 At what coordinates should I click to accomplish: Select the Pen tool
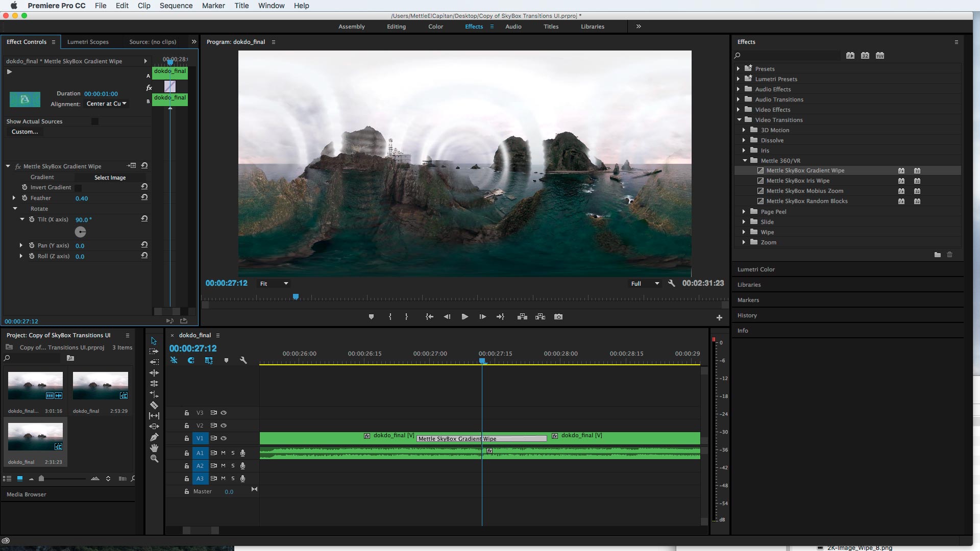[154, 437]
